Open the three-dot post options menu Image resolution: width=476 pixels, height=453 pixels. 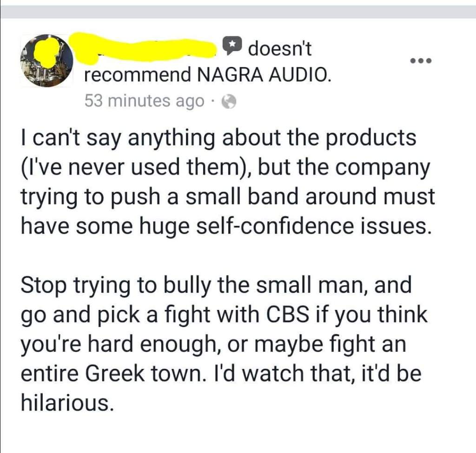421,61
